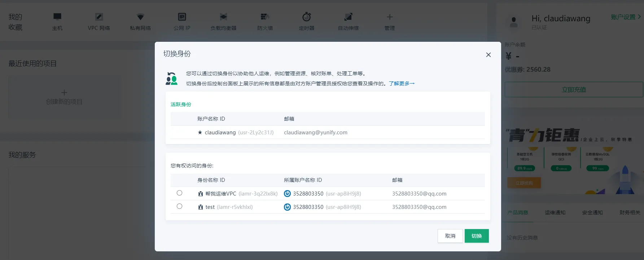Click 创建新的项目 create new project tile
This screenshot has width=644, height=260.
point(64,97)
